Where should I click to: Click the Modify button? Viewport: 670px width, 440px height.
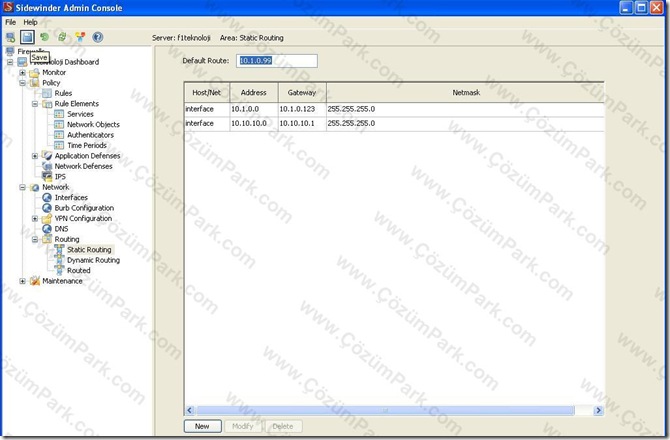point(242,426)
